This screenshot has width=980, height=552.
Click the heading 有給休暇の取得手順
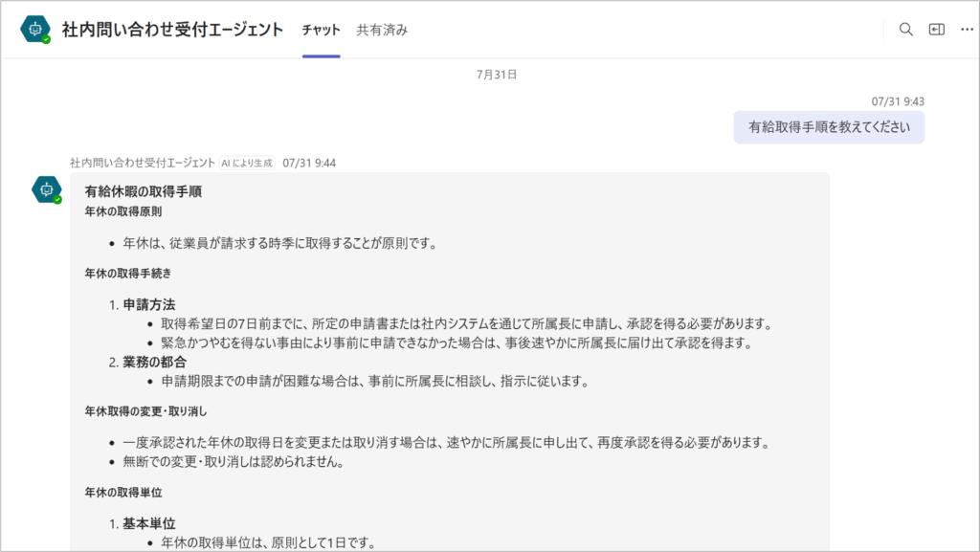coord(144,191)
